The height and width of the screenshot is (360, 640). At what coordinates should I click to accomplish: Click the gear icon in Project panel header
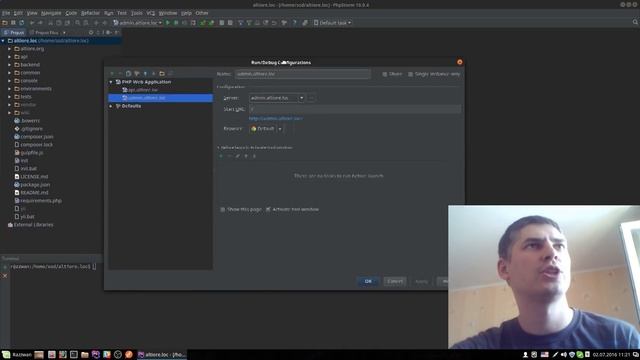pos(91,32)
